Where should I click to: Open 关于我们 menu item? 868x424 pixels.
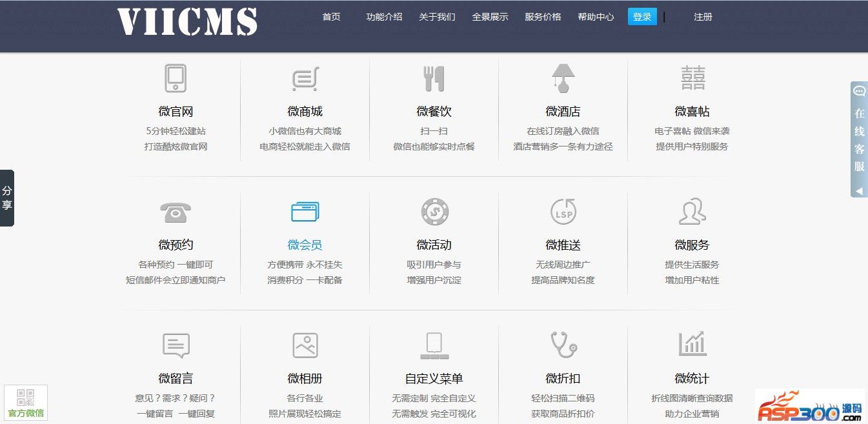pyautogui.click(x=437, y=17)
